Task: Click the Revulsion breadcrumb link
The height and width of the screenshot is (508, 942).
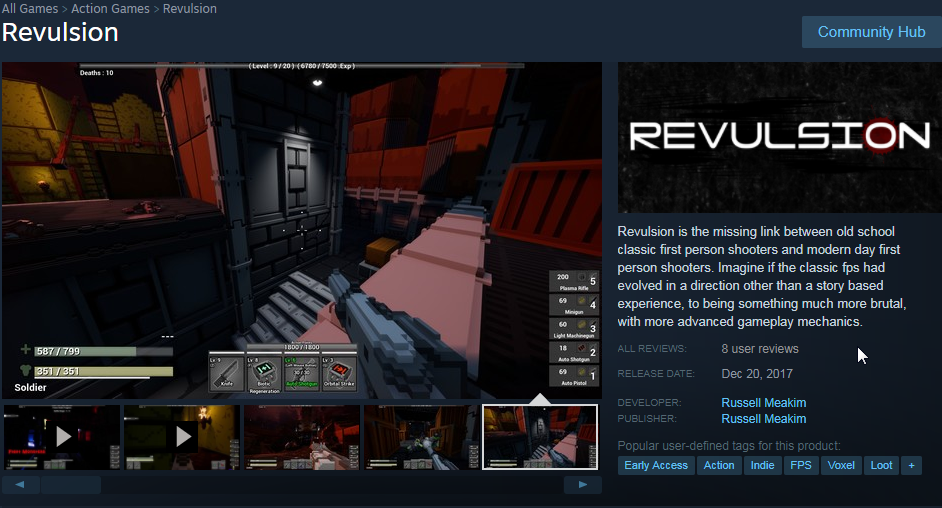Action: click(190, 9)
